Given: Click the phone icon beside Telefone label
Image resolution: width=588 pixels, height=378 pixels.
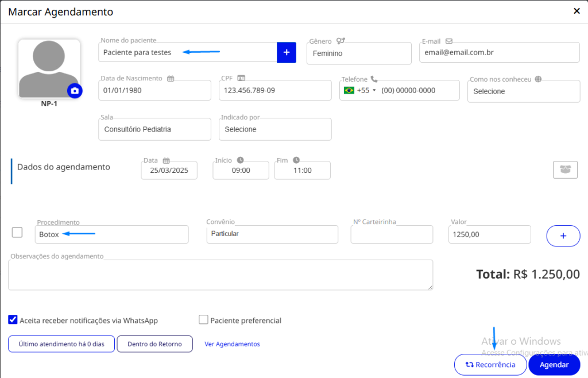Looking at the screenshot, I should (374, 79).
